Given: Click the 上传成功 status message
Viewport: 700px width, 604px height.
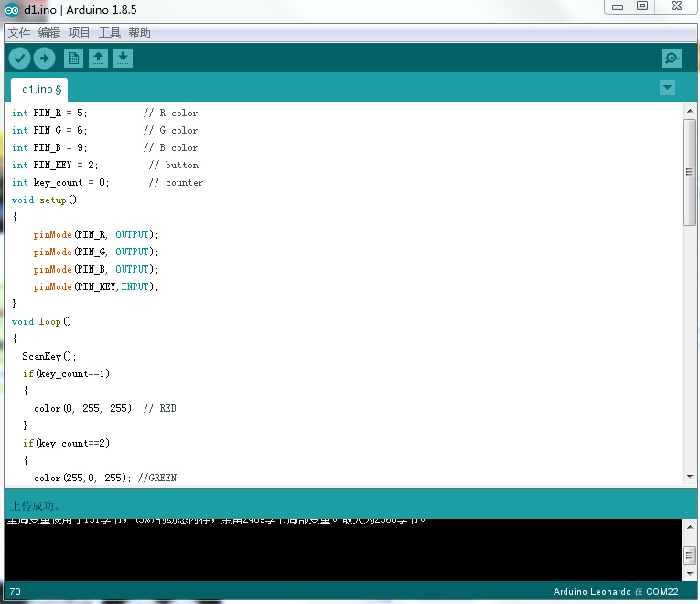Looking at the screenshot, I should click(35, 506).
